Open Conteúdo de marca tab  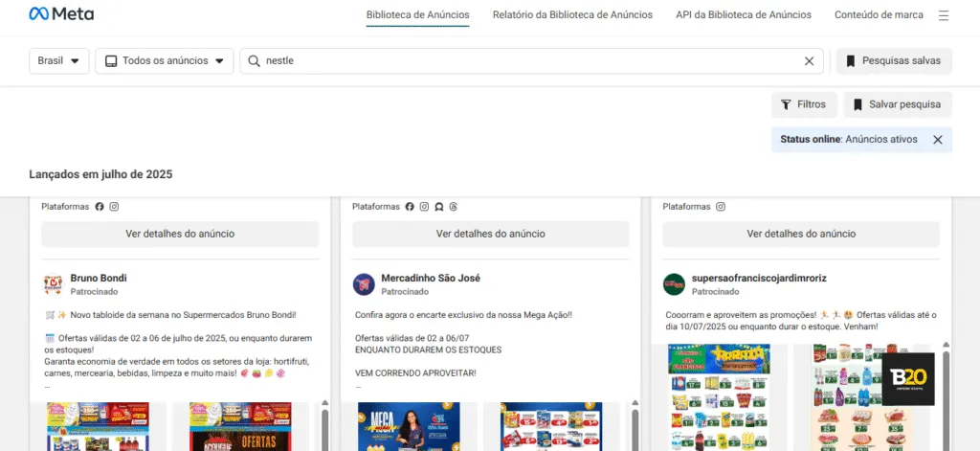tap(879, 15)
